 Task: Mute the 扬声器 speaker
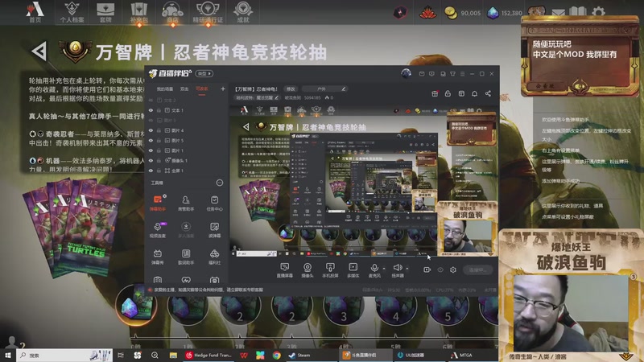tap(397, 270)
